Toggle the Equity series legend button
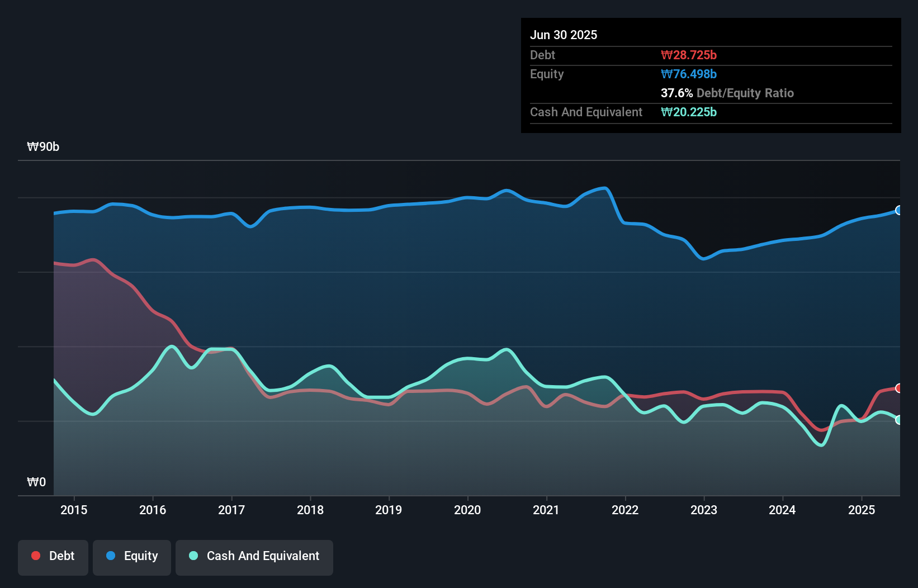 click(132, 557)
